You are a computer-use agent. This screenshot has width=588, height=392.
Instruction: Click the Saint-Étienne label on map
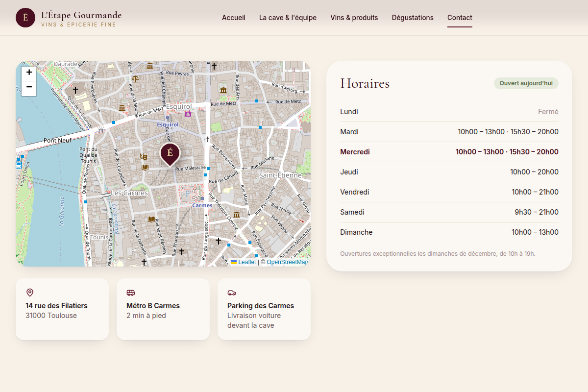click(x=281, y=175)
